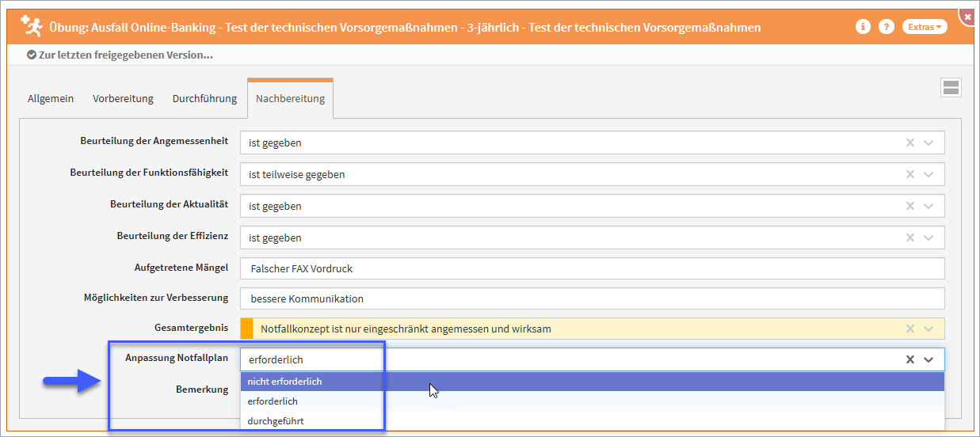Switch to the Allgemein tab
This screenshot has height=437, width=980.
51,99
